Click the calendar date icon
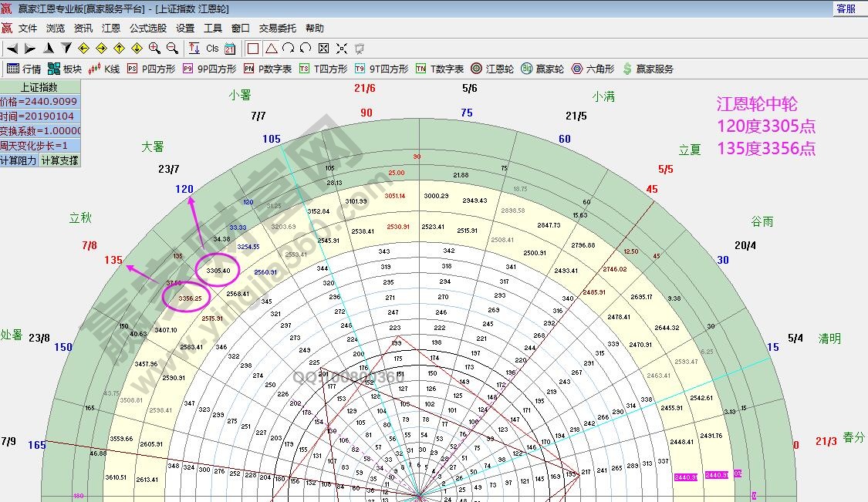Viewport: 868px width, 502px height. coord(231,48)
